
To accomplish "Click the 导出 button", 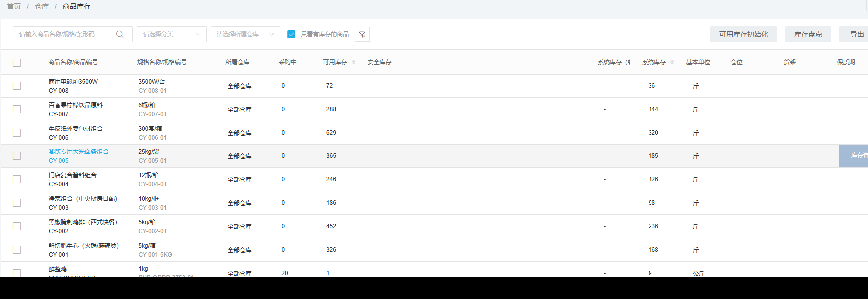I will tap(854, 34).
